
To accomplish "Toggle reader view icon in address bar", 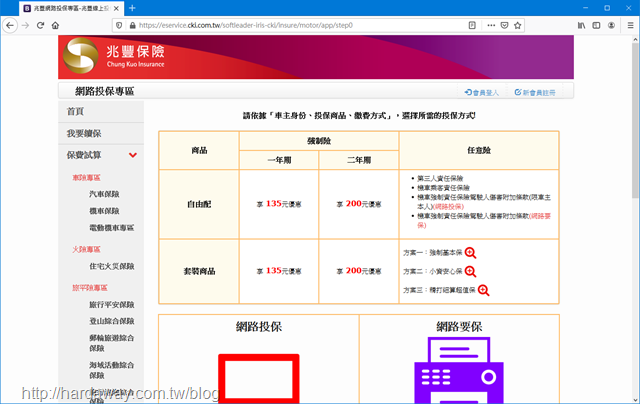I will (472, 25).
